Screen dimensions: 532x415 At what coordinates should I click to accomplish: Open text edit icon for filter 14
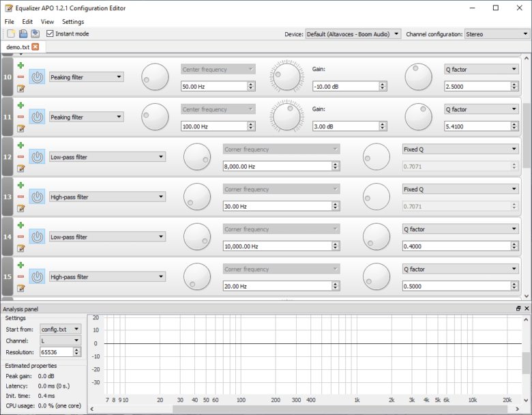point(20,248)
